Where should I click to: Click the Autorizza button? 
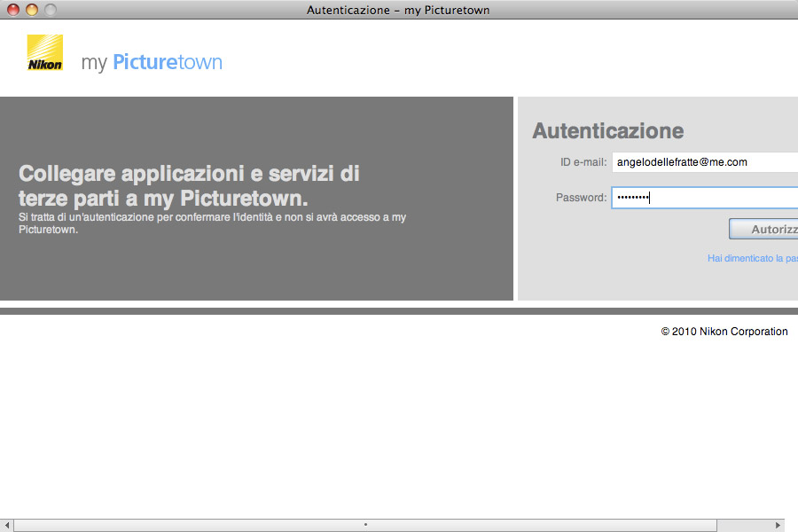tap(763, 229)
